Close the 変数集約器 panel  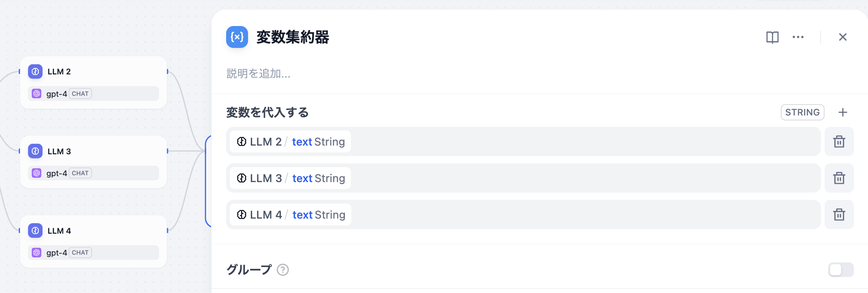(843, 37)
